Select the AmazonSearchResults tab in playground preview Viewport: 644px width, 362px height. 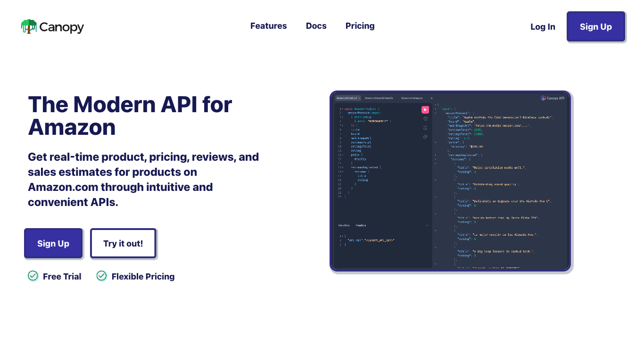click(379, 98)
